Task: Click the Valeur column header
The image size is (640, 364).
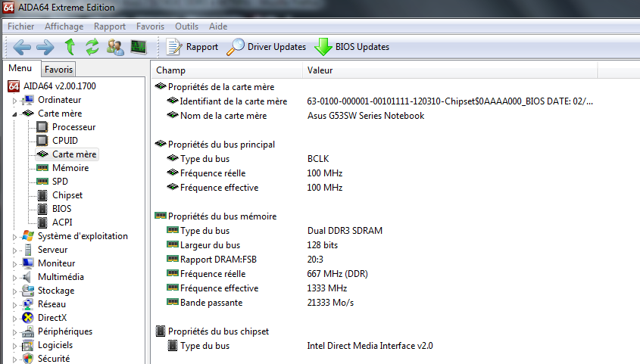Action: click(320, 70)
